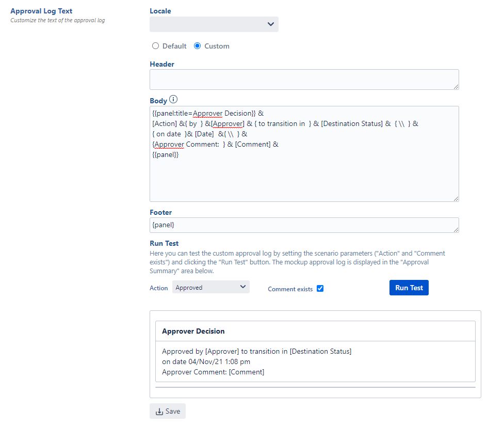Select the Default radio button
This screenshot has width=504, height=425.
pyautogui.click(x=155, y=46)
